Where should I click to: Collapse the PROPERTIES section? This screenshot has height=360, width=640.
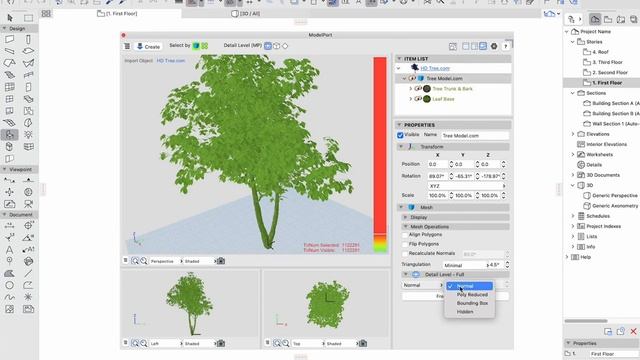click(400, 125)
